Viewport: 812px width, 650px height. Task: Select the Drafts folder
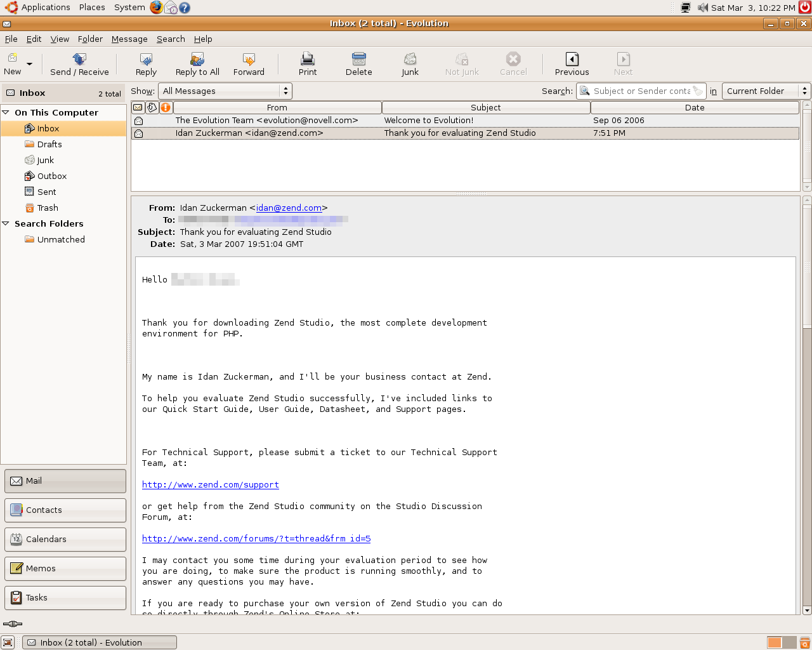[x=63, y=144]
